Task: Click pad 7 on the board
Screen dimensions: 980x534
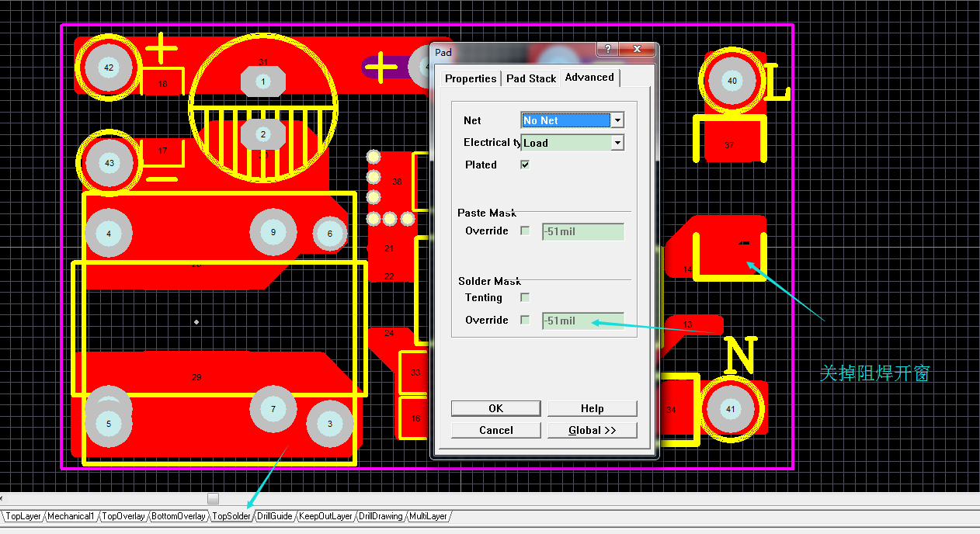Action: point(273,409)
